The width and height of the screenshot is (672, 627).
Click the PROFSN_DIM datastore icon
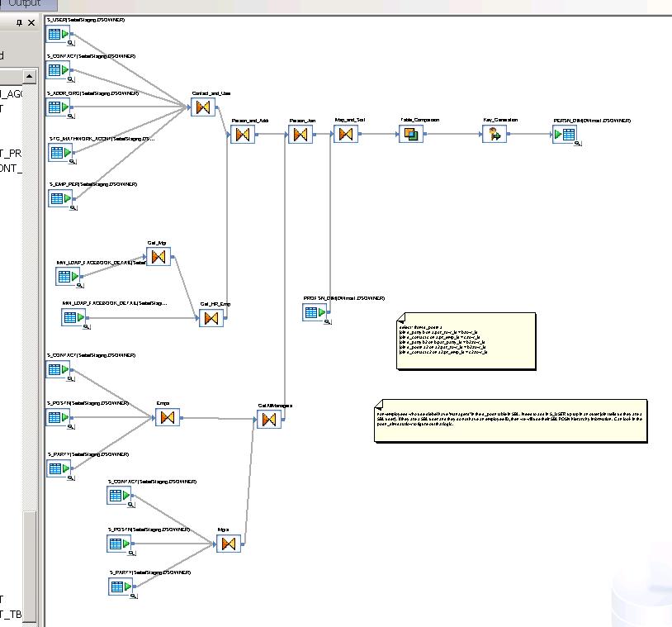click(313, 312)
